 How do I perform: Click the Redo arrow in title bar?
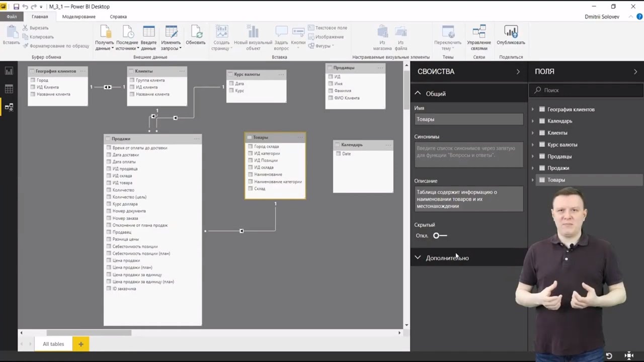(34, 7)
